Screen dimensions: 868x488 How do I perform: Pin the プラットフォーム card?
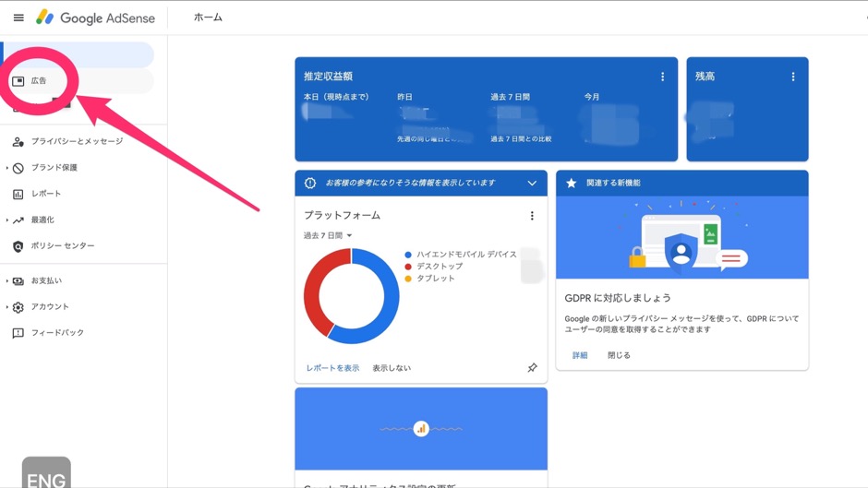[x=532, y=368]
